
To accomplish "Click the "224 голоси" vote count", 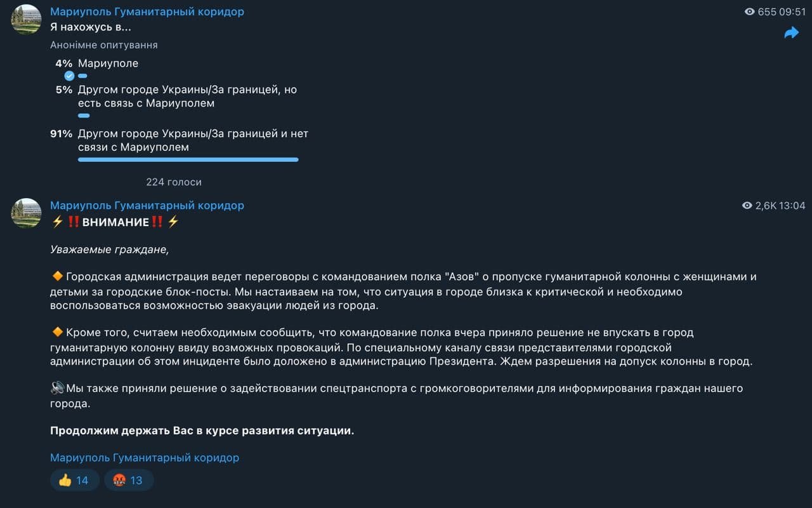I will [174, 182].
